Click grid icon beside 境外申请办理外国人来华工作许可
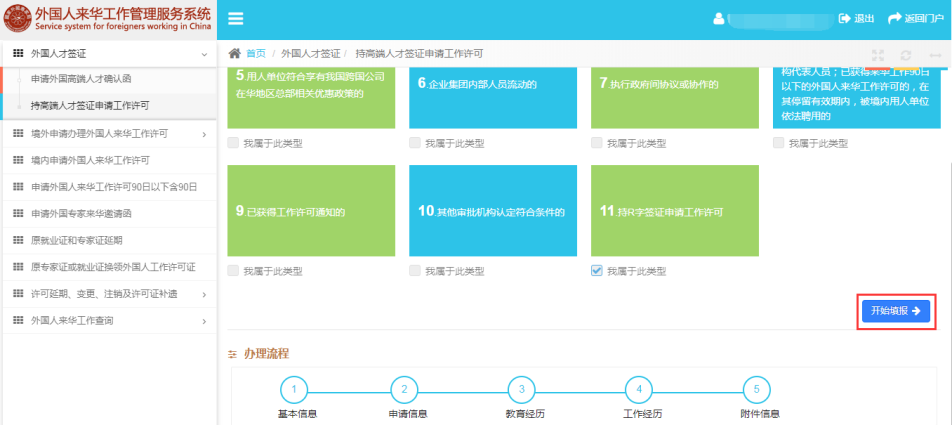 pos(18,134)
